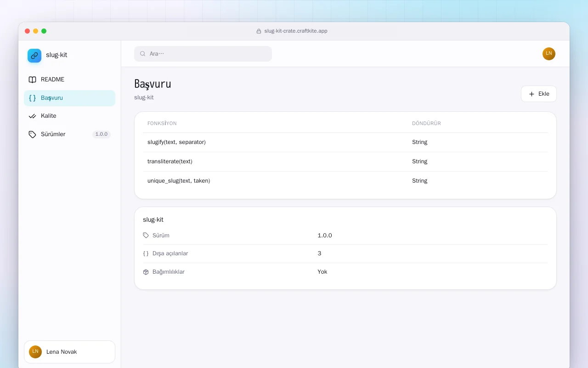This screenshot has height=368, width=588.
Task: Click the Başvuru page heading
Action: coord(153,84)
